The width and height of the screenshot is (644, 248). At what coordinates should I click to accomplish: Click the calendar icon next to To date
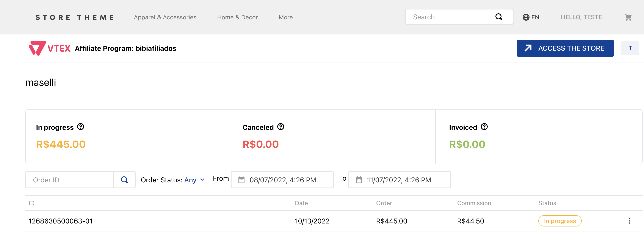tap(359, 180)
